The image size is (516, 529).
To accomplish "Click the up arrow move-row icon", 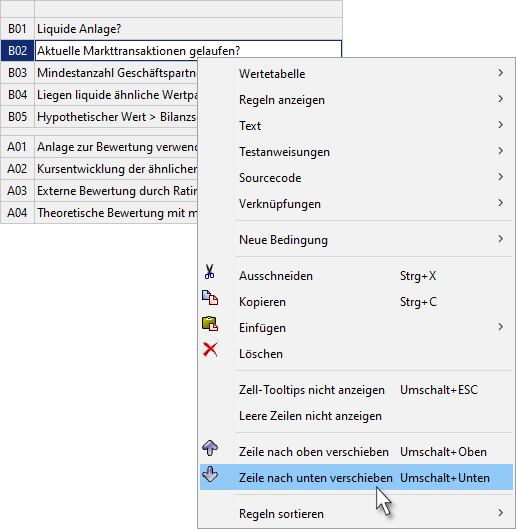I will click(210, 448).
